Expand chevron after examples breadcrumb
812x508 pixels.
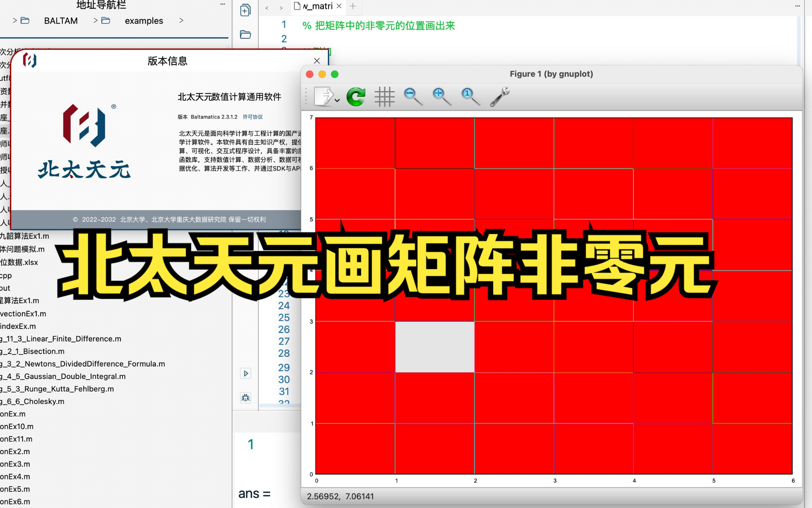click(181, 20)
